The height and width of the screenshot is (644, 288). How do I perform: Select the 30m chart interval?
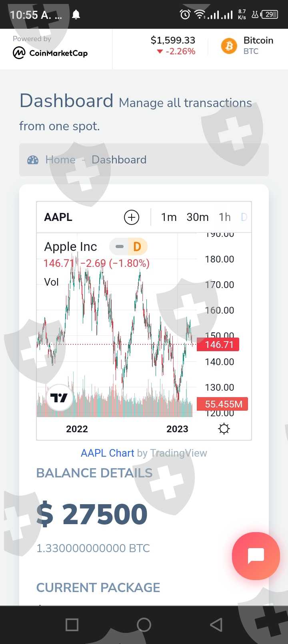198,217
